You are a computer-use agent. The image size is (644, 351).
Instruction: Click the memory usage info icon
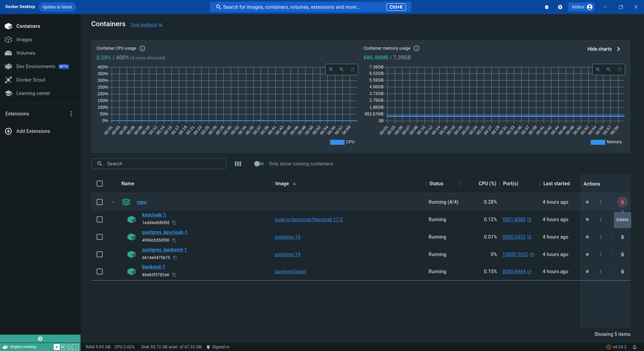417,48
